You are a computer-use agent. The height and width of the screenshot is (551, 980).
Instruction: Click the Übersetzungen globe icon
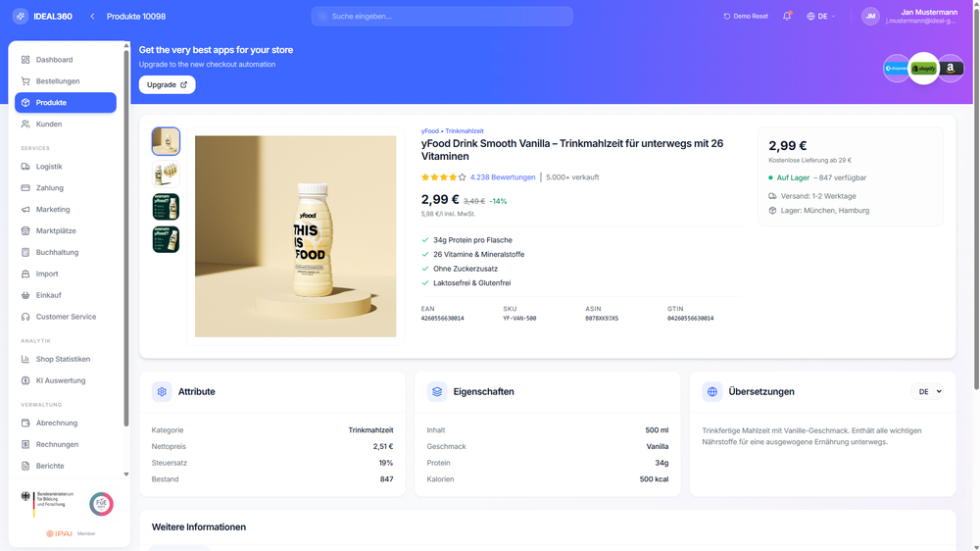711,391
